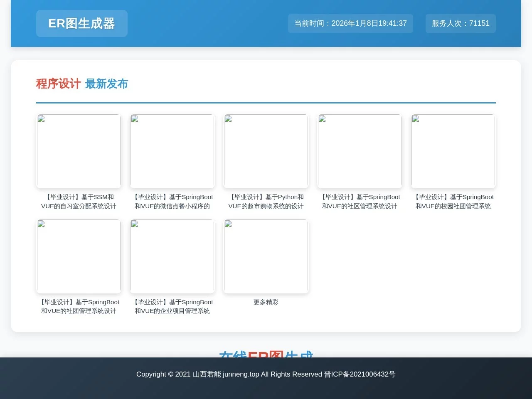This screenshot has height=399, width=532.
Task: Click the broken image icon on the 企业项目管理系统 card
Action: pyautogui.click(x=134, y=224)
